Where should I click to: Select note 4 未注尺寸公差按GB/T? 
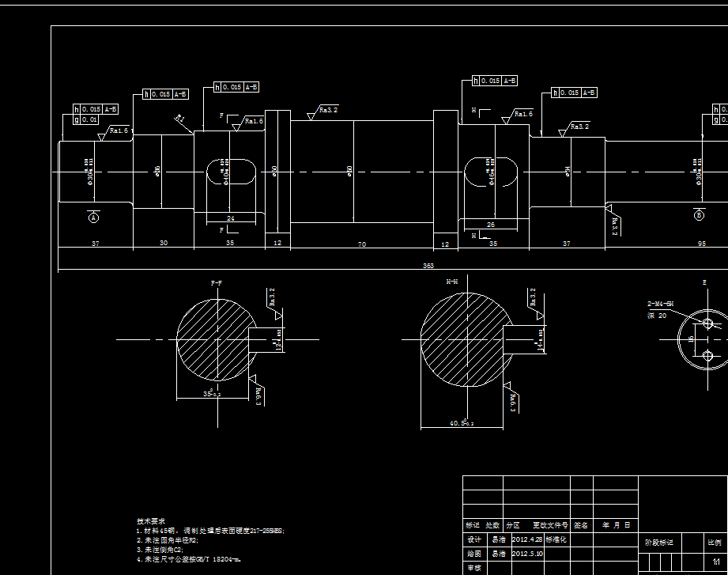(188, 559)
